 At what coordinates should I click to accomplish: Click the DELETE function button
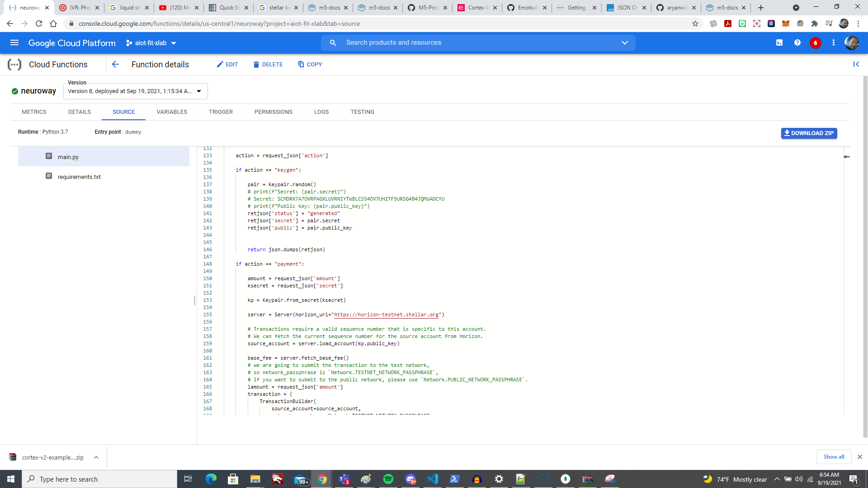pyautogui.click(x=268, y=64)
